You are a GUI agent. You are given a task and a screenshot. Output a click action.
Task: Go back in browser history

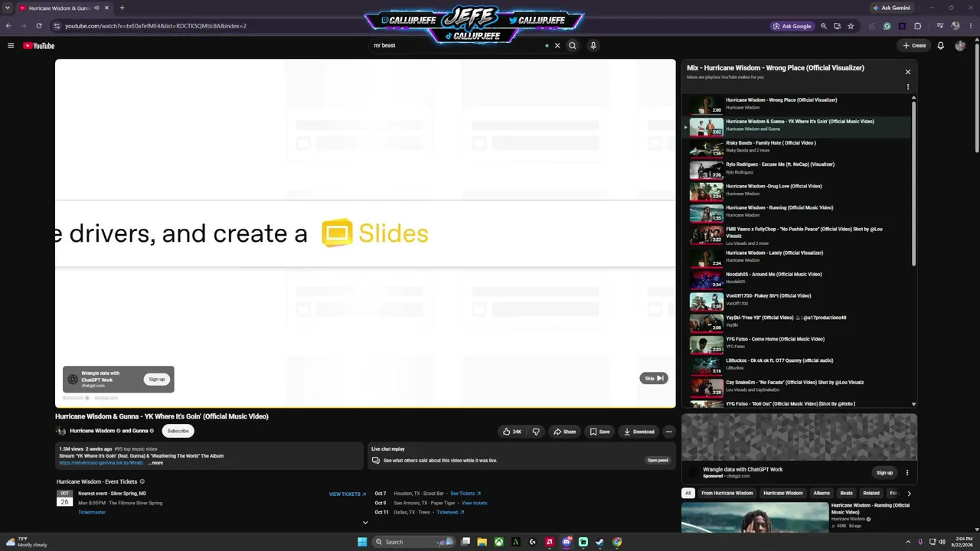pyautogui.click(x=8, y=26)
